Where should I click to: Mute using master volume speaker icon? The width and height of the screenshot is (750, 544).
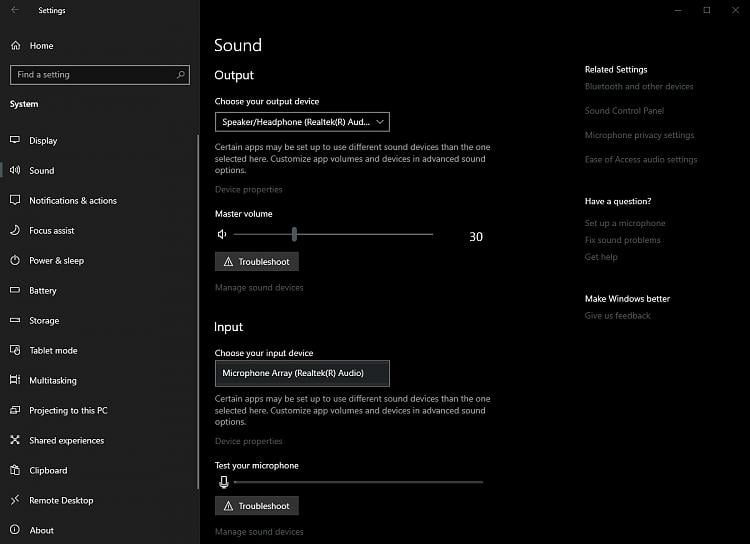pos(221,234)
